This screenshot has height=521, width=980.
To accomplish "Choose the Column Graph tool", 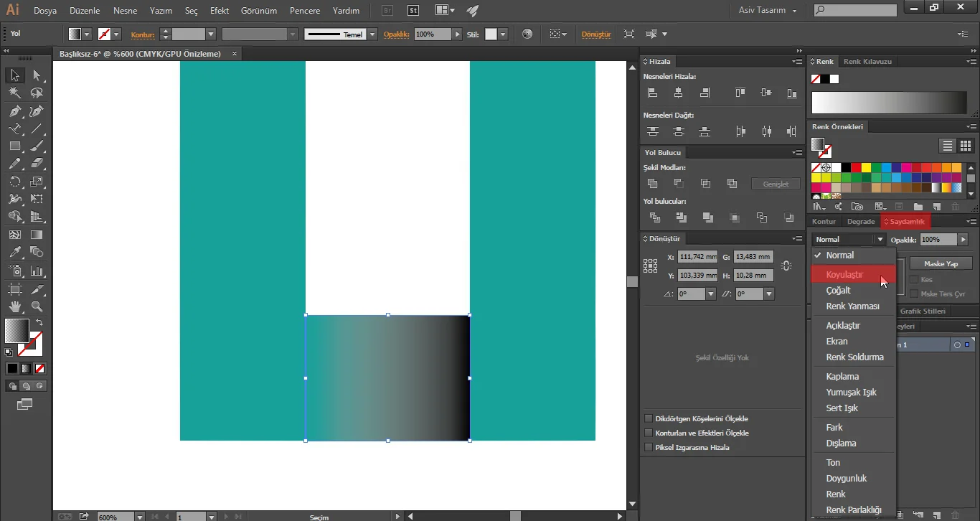I will pyautogui.click(x=37, y=271).
